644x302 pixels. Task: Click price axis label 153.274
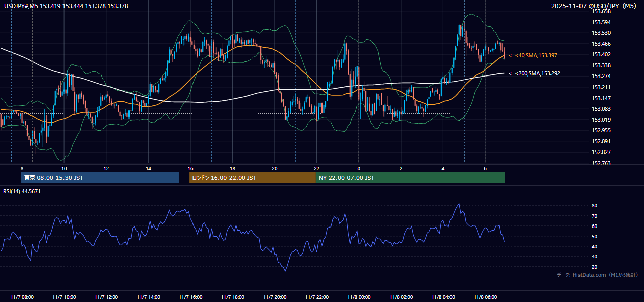[601, 77]
